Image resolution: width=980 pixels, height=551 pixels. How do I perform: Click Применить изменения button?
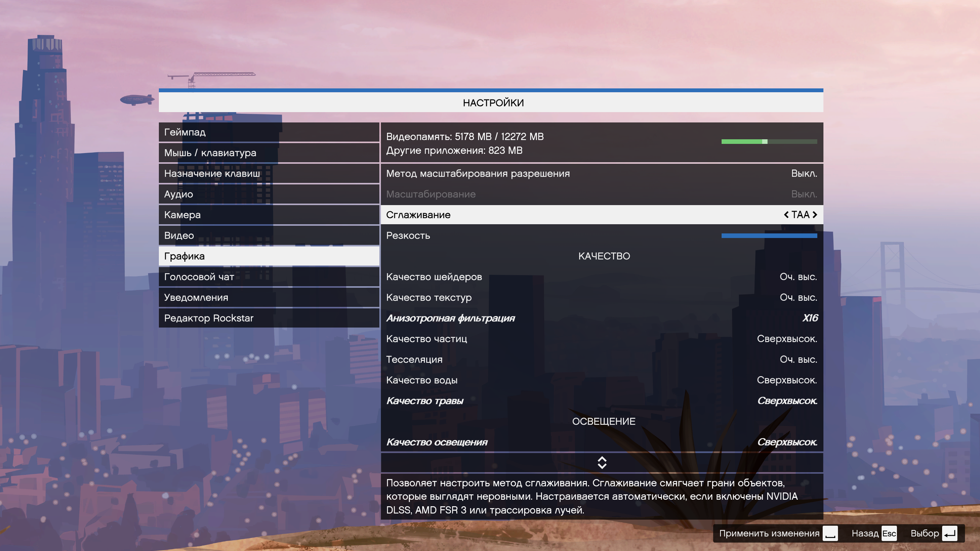point(778,533)
